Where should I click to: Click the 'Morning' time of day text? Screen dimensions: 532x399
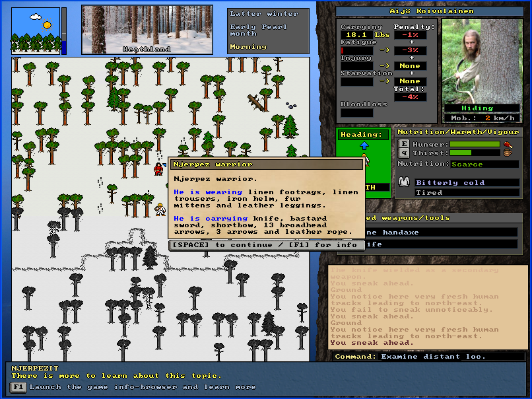point(248,47)
